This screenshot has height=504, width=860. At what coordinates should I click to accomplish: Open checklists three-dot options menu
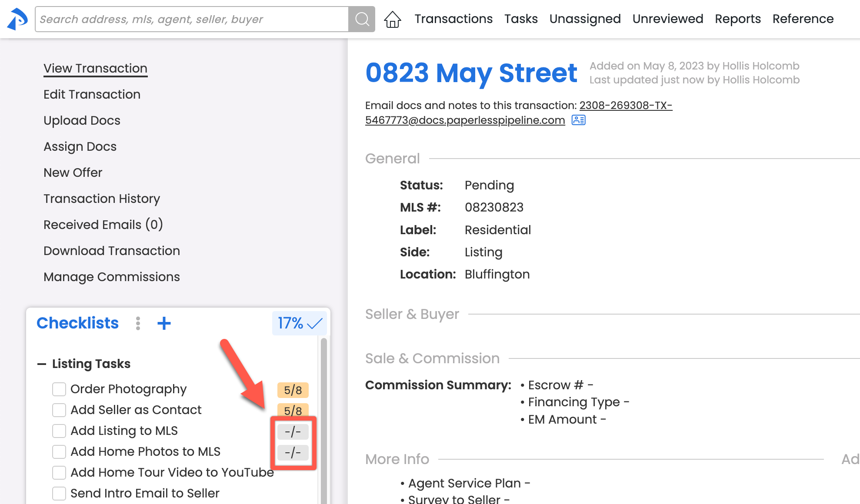pos(138,323)
